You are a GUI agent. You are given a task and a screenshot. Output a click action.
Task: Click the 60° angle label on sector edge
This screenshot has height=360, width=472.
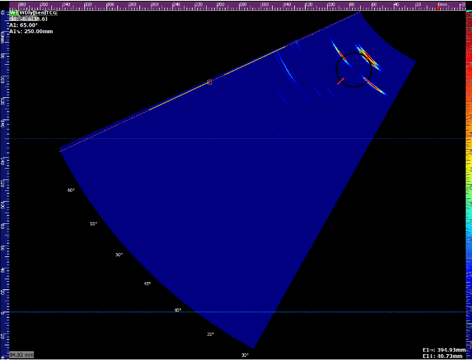pos(71,190)
